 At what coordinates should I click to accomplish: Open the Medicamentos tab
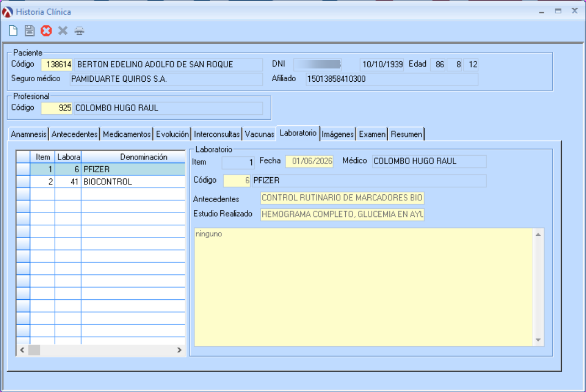pos(126,134)
